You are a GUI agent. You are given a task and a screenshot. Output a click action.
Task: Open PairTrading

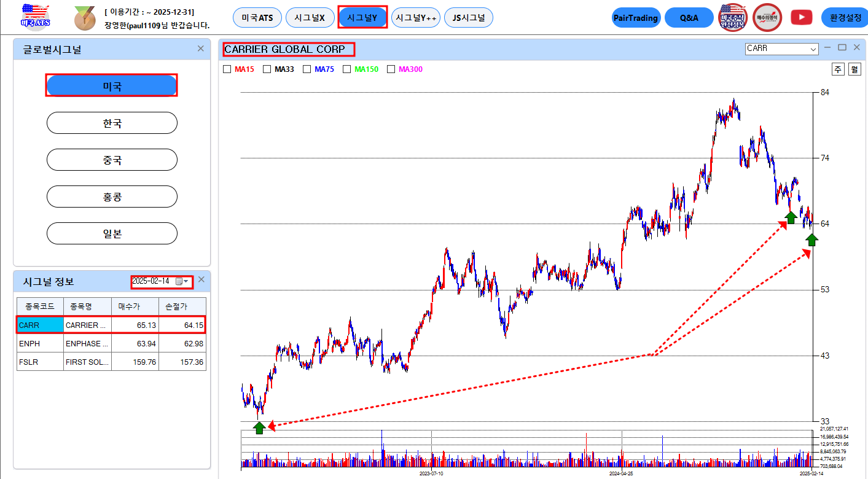(636, 18)
